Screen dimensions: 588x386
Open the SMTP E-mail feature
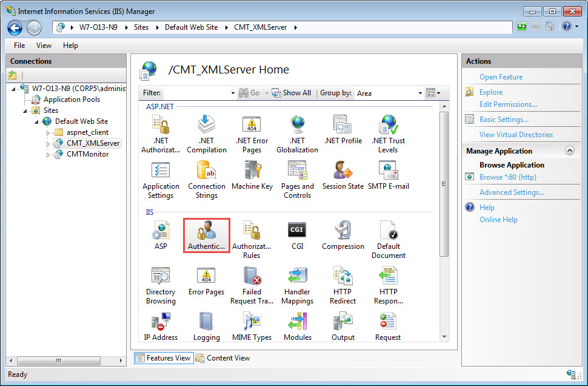click(x=388, y=175)
